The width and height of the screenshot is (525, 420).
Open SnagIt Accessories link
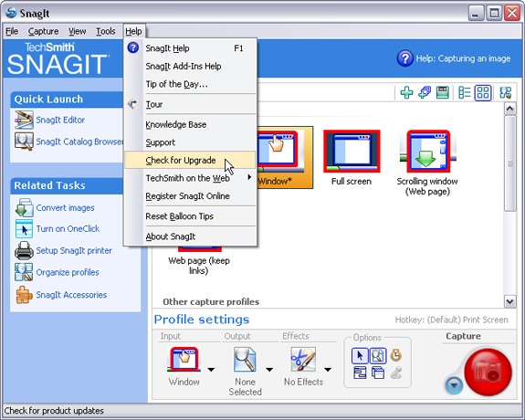[x=71, y=295]
